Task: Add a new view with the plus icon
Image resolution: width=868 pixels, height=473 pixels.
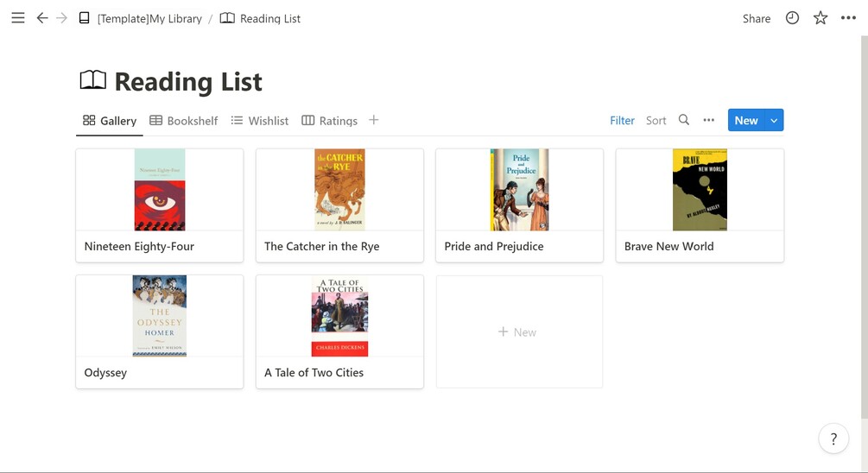Action: pos(374,121)
